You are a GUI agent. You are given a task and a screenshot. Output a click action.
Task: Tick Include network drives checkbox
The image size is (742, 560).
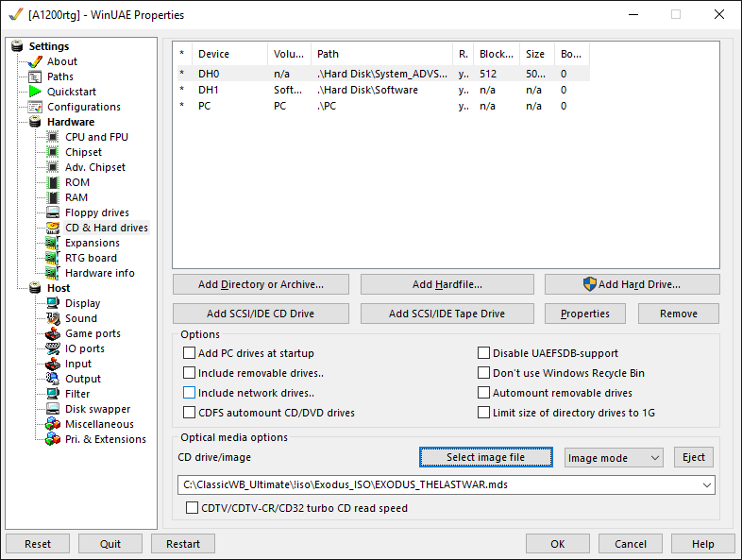pyautogui.click(x=190, y=393)
